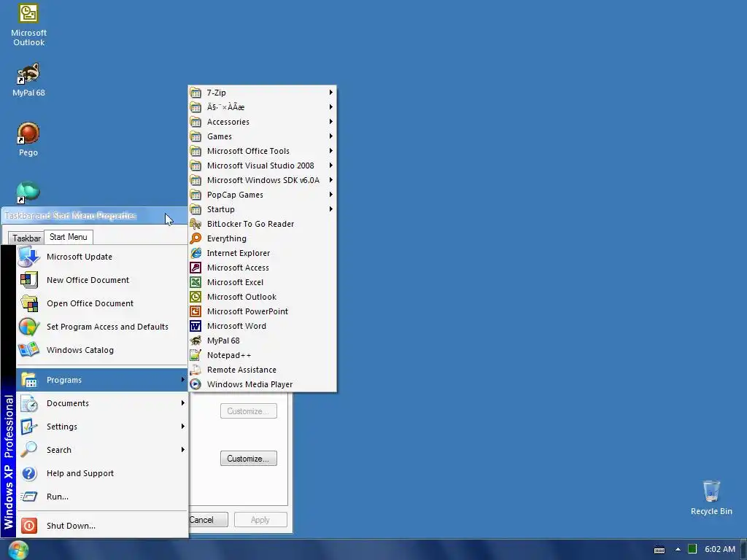Click the PopCap Games folder icon

[x=196, y=195]
